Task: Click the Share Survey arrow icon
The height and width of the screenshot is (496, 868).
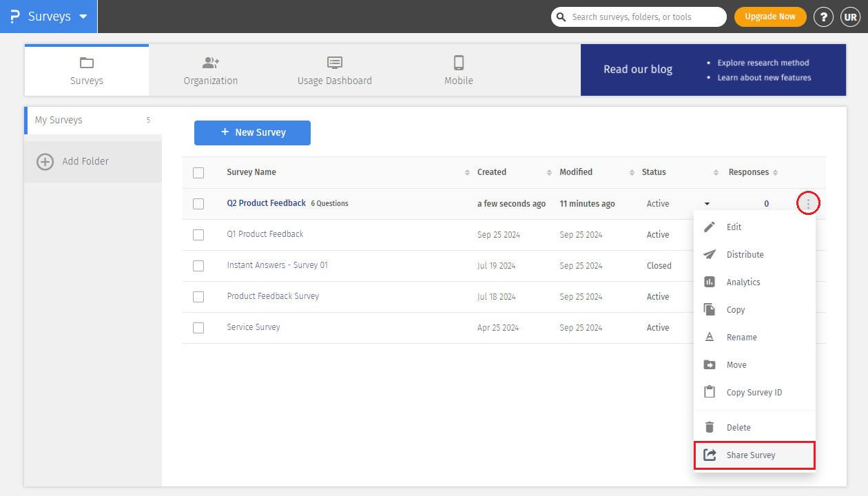Action: (710, 455)
